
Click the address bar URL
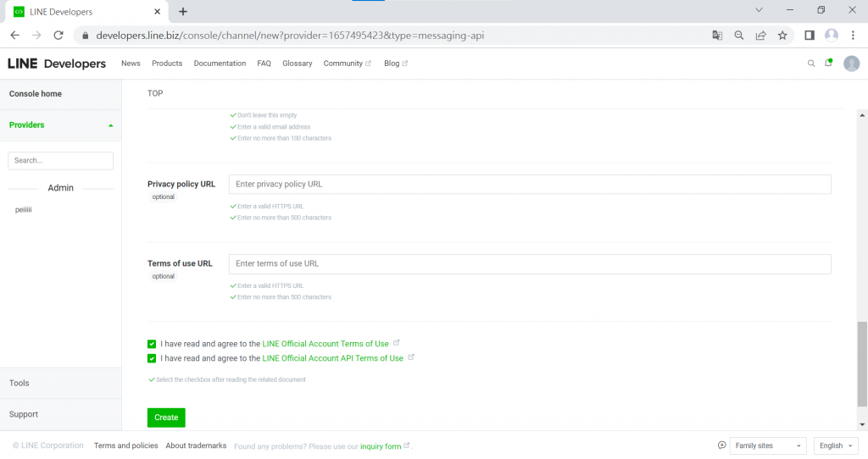[290, 36]
